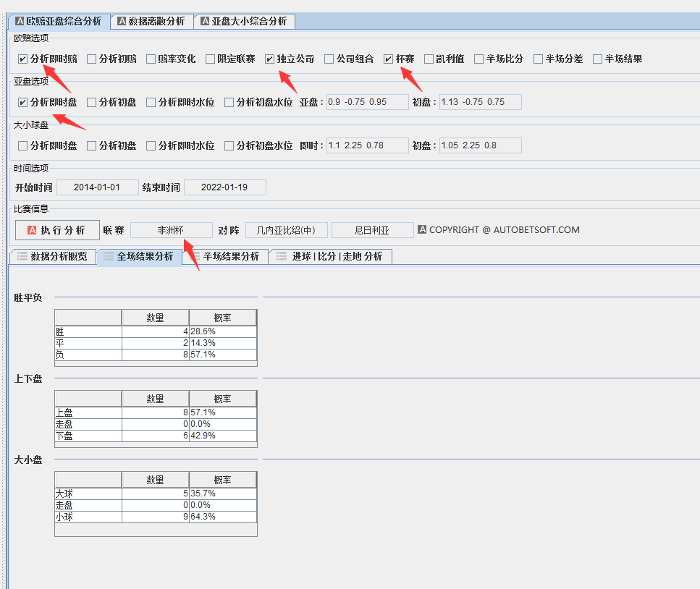The width and height of the screenshot is (700, 589).
Task: Toggle the 杯赛 checkbox off
Action: (x=389, y=59)
